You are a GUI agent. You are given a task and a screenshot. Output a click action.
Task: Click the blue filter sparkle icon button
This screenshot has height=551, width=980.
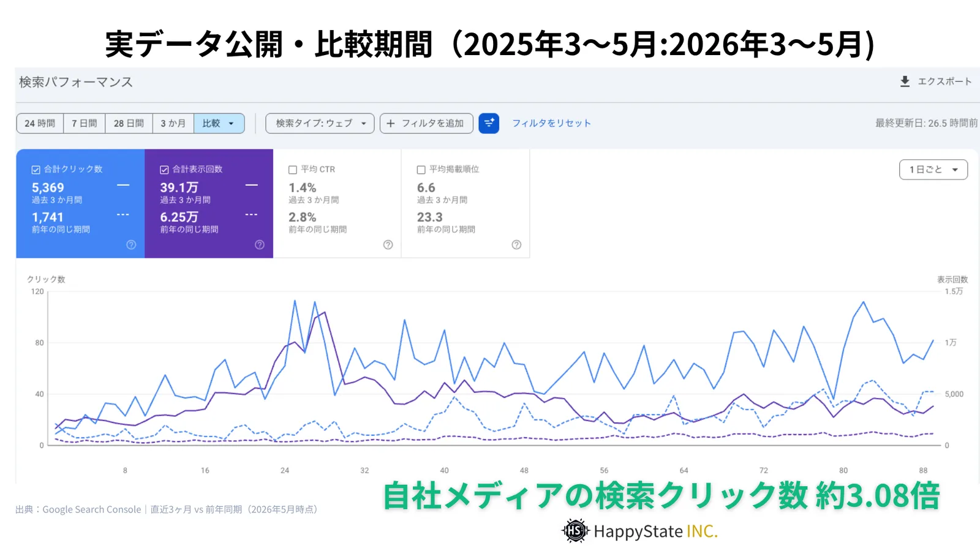click(x=489, y=123)
